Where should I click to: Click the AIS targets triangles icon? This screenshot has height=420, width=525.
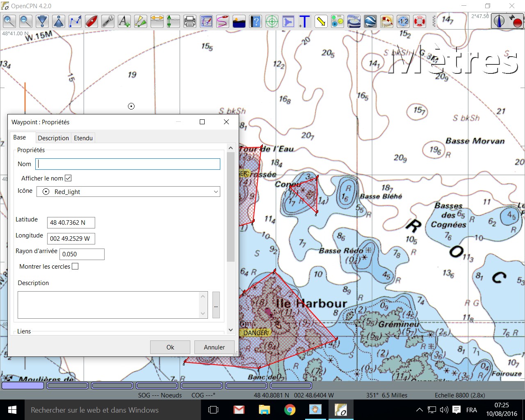[140, 21]
